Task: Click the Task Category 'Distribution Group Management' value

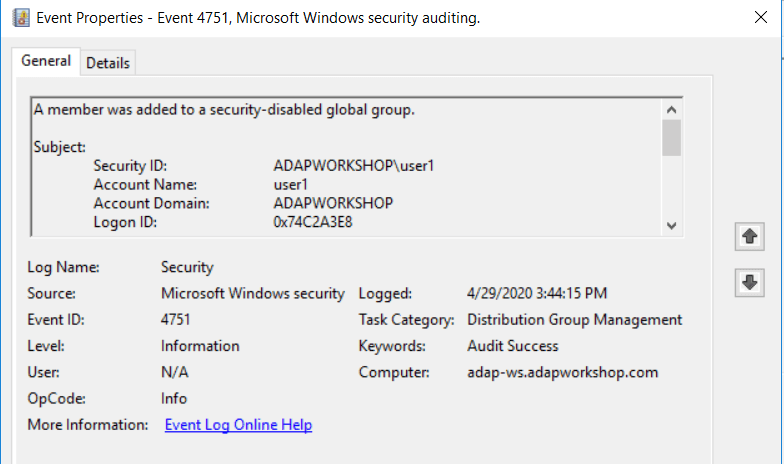Action: (x=574, y=320)
